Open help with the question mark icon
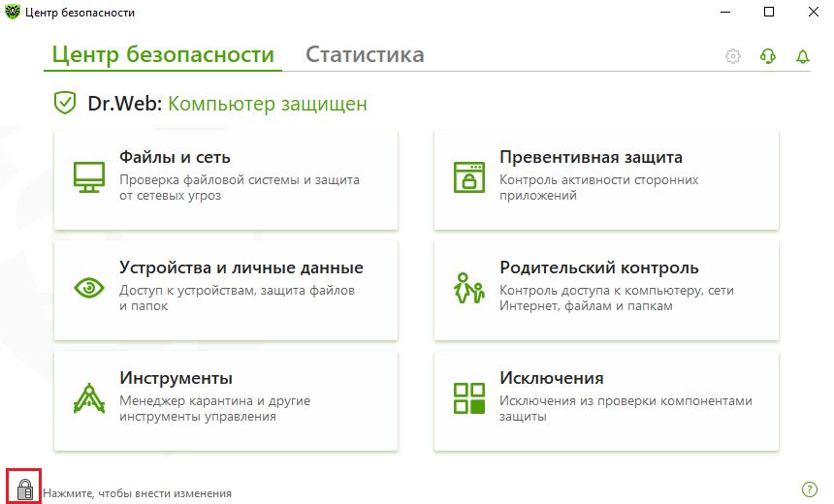Viewport: 834px width, 504px height. pyautogui.click(x=809, y=489)
